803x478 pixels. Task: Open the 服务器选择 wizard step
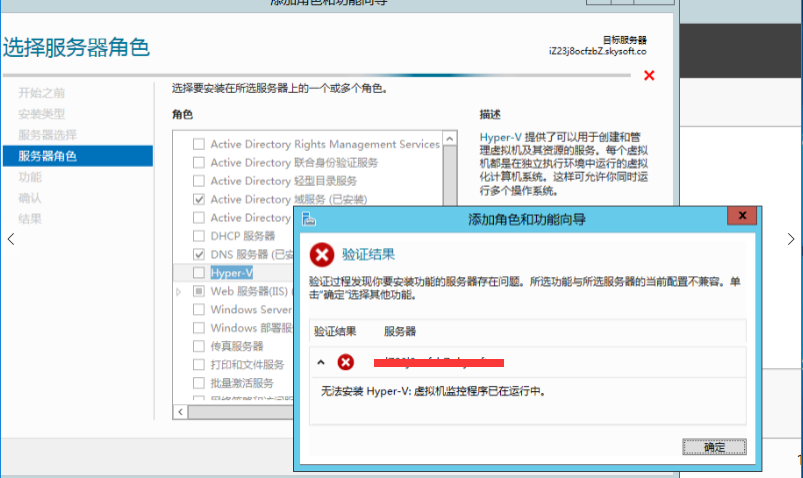47,135
